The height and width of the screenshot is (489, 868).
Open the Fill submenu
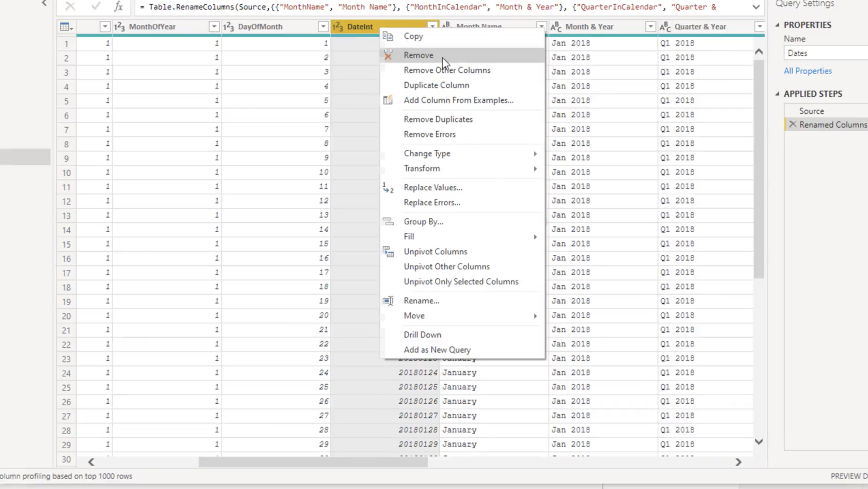462,237
